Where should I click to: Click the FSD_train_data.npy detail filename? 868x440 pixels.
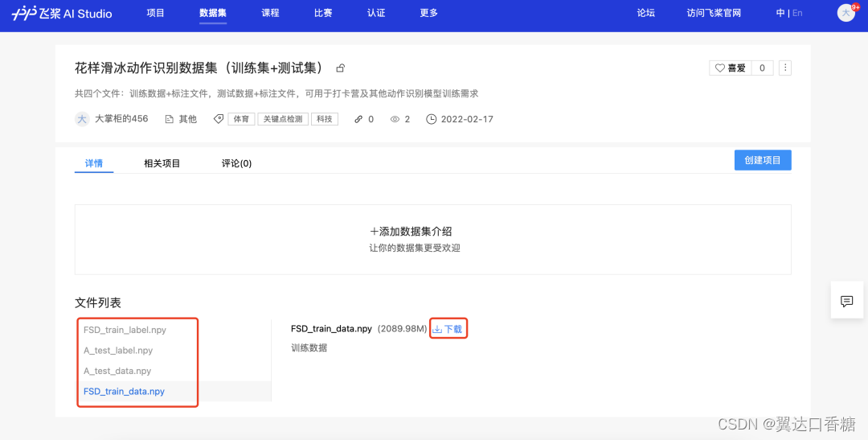click(x=331, y=329)
